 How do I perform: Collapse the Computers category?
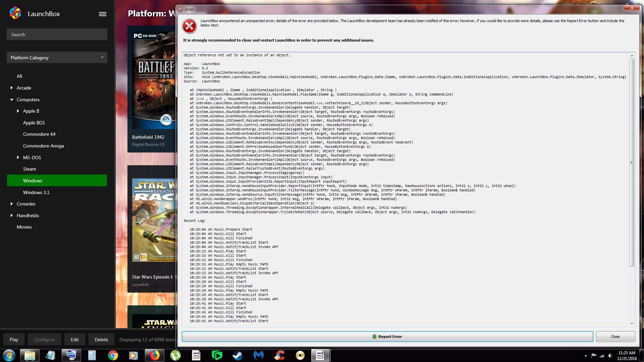(x=12, y=100)
